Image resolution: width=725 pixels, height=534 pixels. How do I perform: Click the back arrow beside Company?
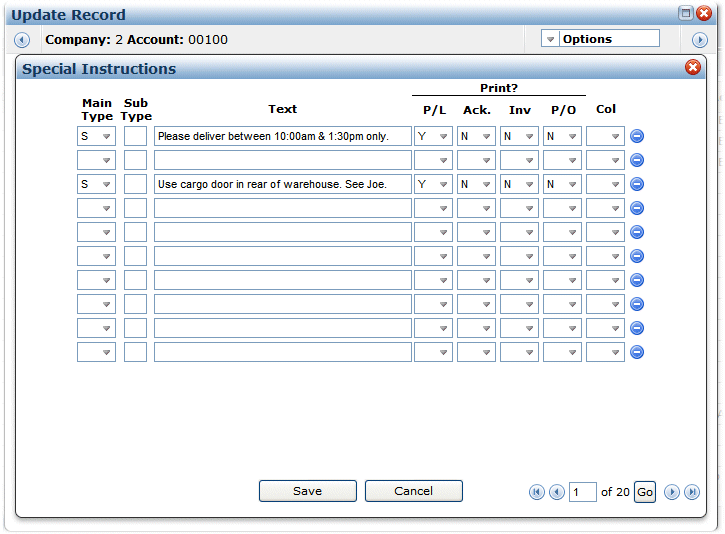point(22,40)
